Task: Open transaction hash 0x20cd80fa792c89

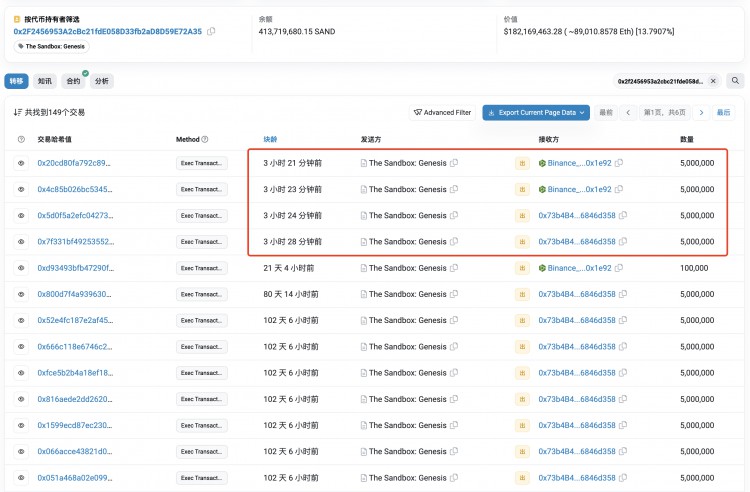Action: (x=74, y=163)
